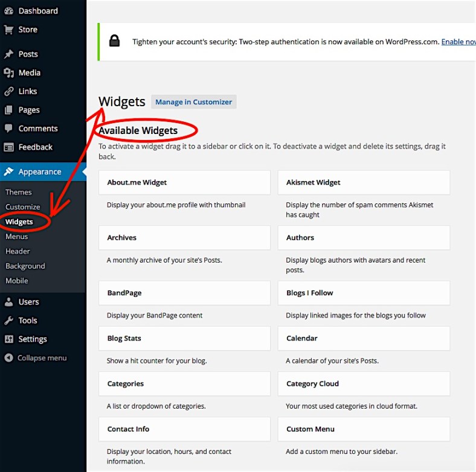Click the Users person icon
476x472 pixels.
8,302
